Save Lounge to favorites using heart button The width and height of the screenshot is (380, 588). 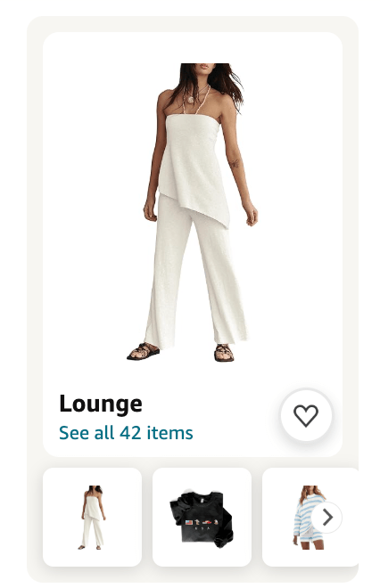[x=306, y=415]
